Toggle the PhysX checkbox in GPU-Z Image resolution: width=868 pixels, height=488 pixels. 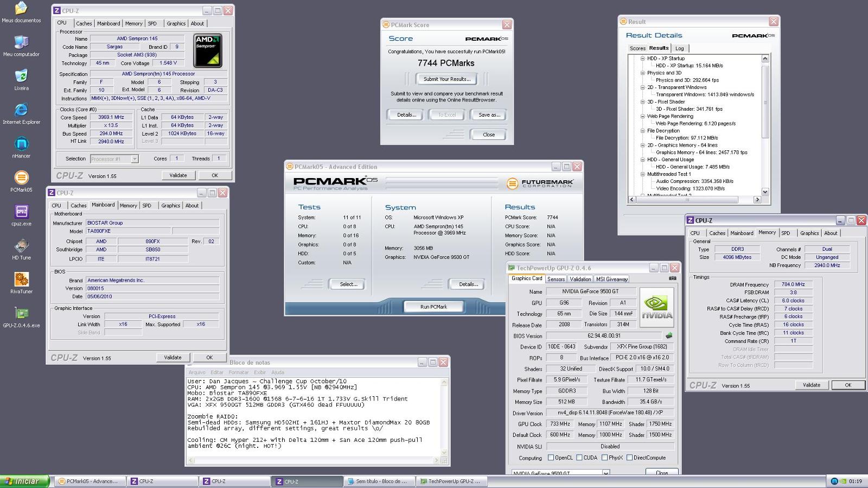coord(604,458)
